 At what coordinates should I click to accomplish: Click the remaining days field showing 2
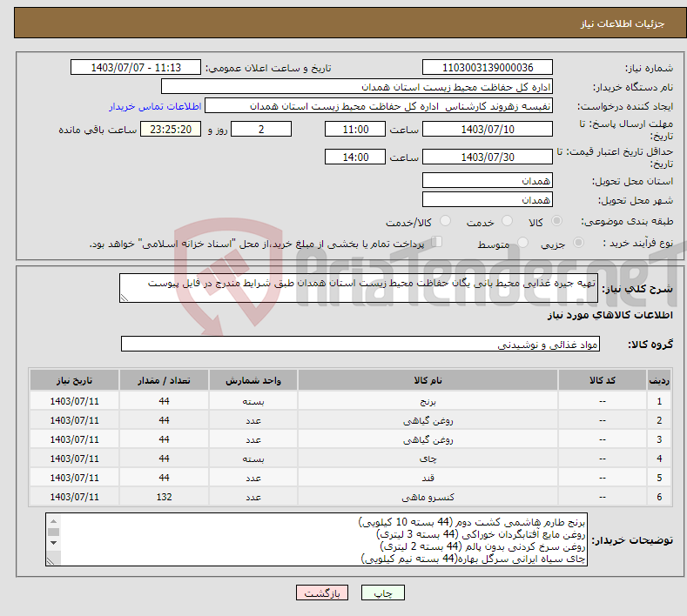coord(261,129)
